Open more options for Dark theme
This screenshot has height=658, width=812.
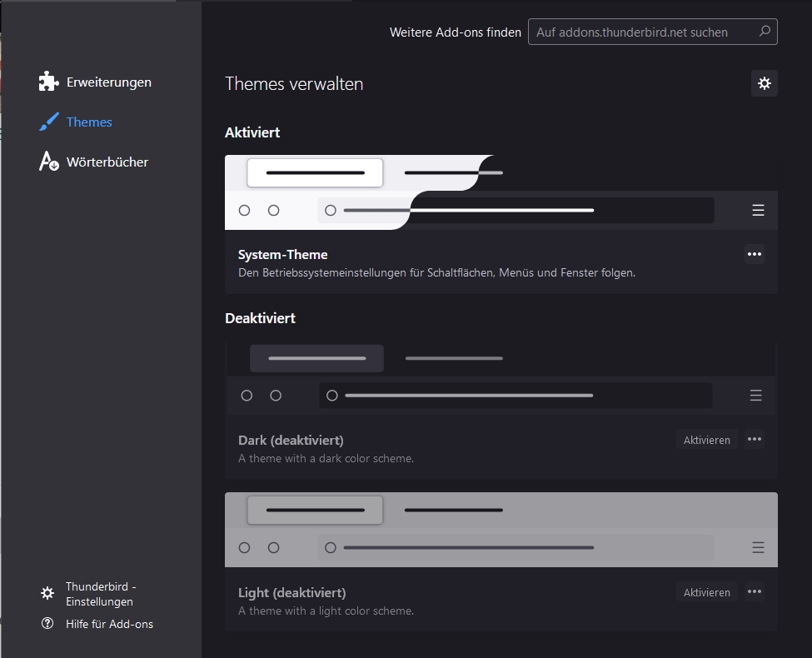point(754,440)
